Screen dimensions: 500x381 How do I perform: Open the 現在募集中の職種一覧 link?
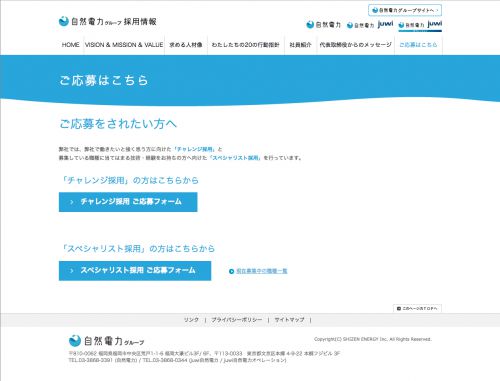(262, 271)
